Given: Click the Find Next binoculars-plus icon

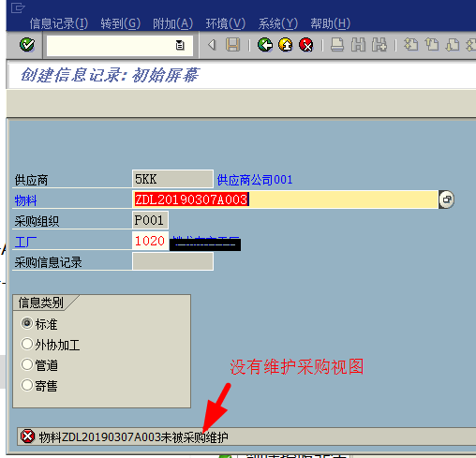Looking at the screenshot, I should click(379, 45).
